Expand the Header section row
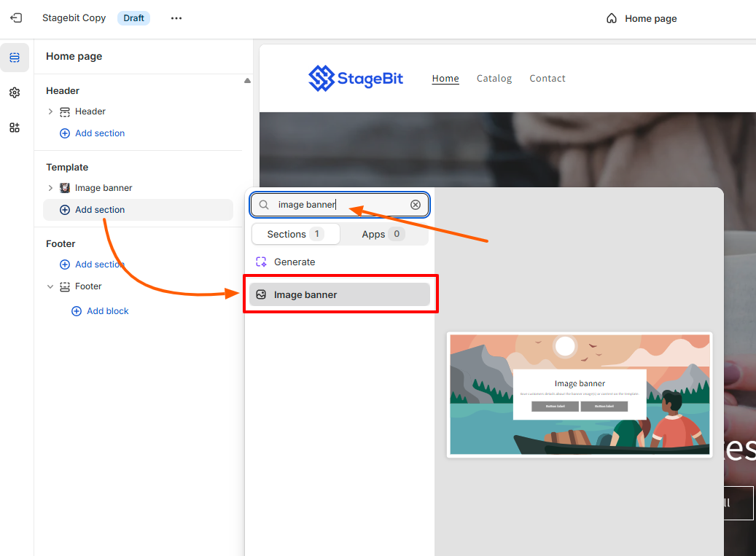Image resolution: width=756 pixels, height=556 pixels. [x=50, y=111]
